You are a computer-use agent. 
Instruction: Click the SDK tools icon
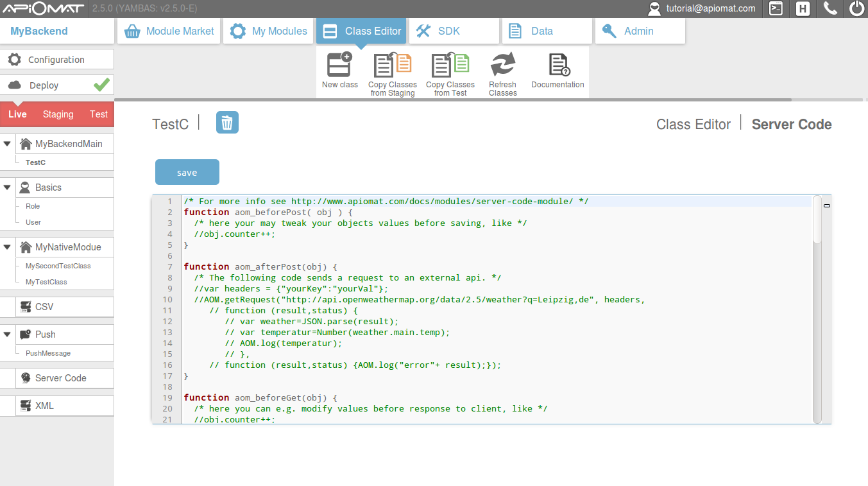pyautogui.click(x=423, y=31)
